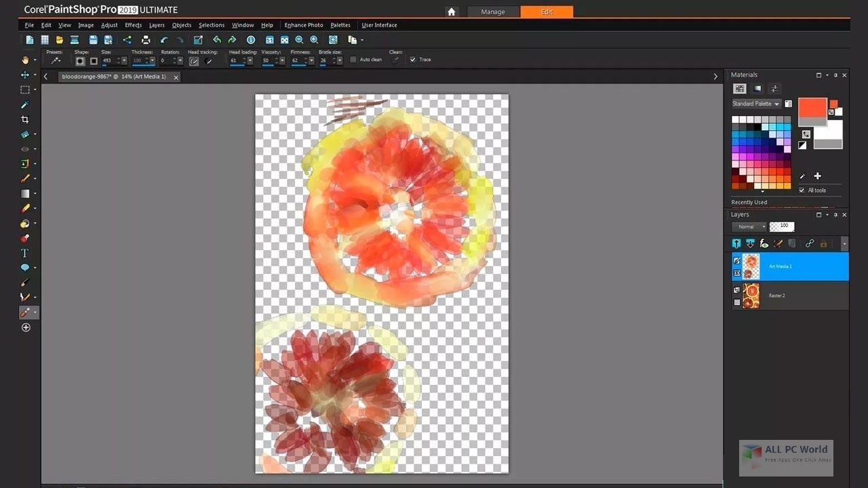Open the Layers toolbar overflow dropdown
The width and height of the screenshot is (868, 488).
844,243
